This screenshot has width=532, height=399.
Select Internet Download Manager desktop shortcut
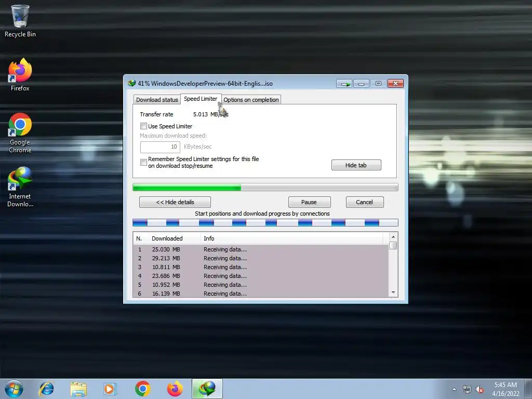click(20, 187)
